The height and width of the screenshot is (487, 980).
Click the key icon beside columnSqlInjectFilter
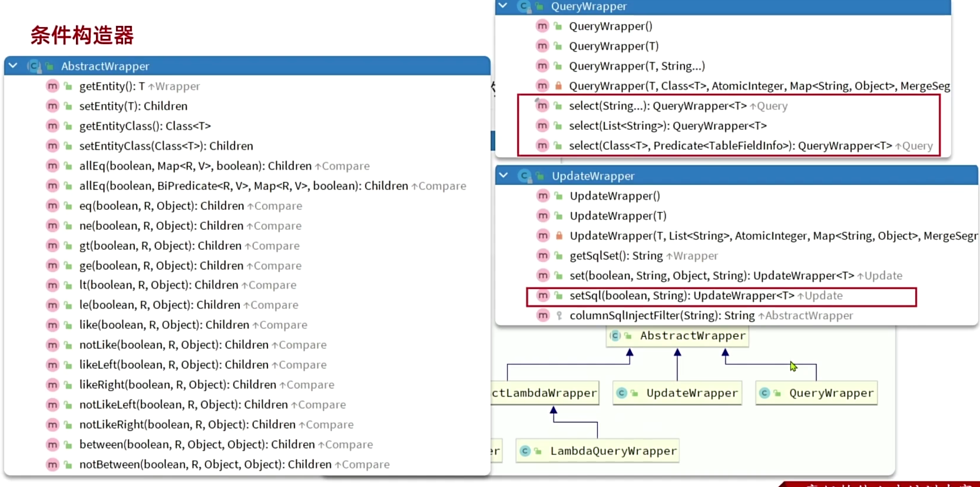(559, 316)
